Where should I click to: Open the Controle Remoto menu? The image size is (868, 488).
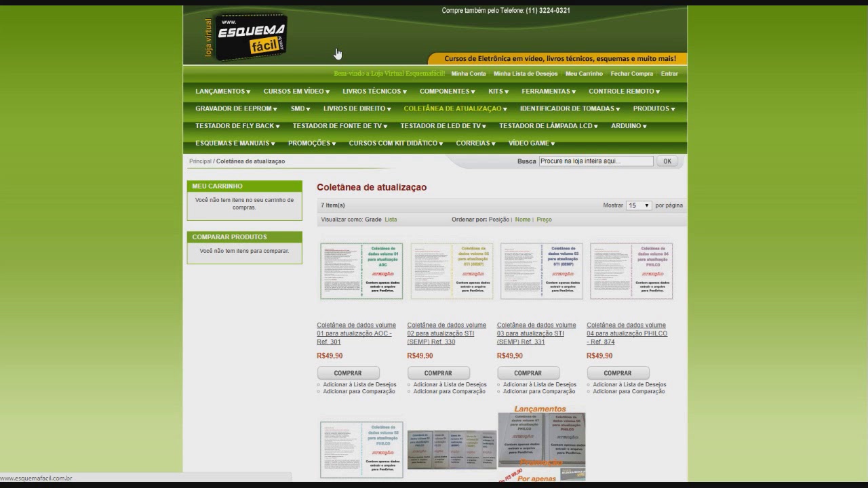point(624,91)
